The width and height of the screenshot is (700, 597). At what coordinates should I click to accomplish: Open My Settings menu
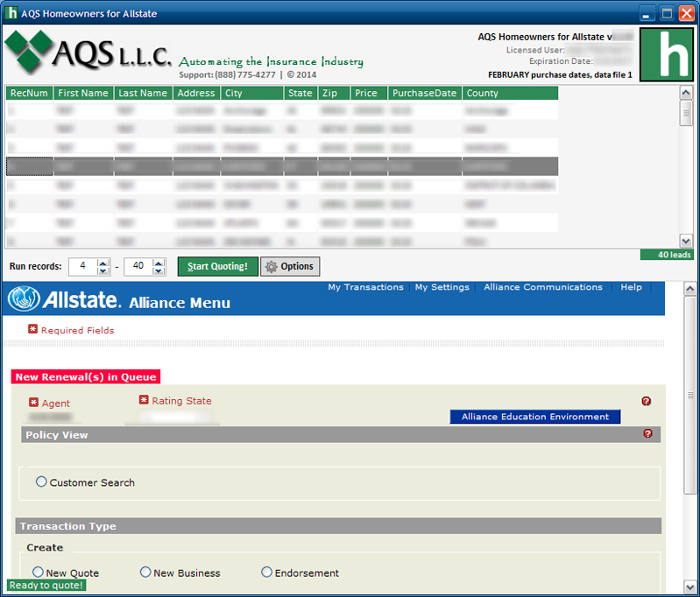point(442,287)
